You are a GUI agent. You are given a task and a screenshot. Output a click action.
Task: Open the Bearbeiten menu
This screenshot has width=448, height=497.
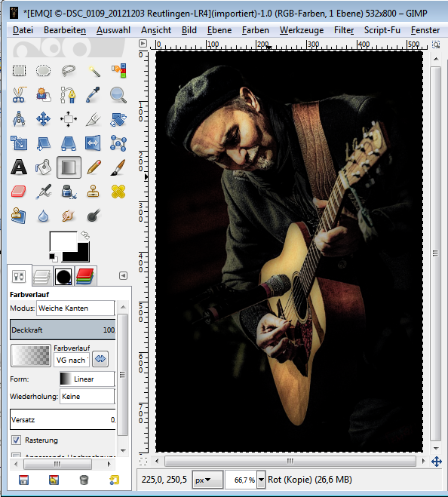tap(65, 30)
